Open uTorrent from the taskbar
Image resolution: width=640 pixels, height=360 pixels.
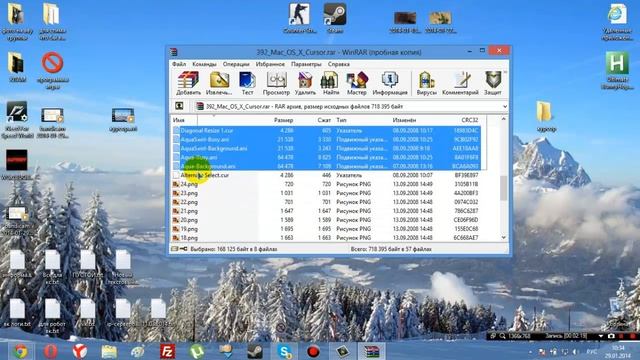(x=197, y=351)
